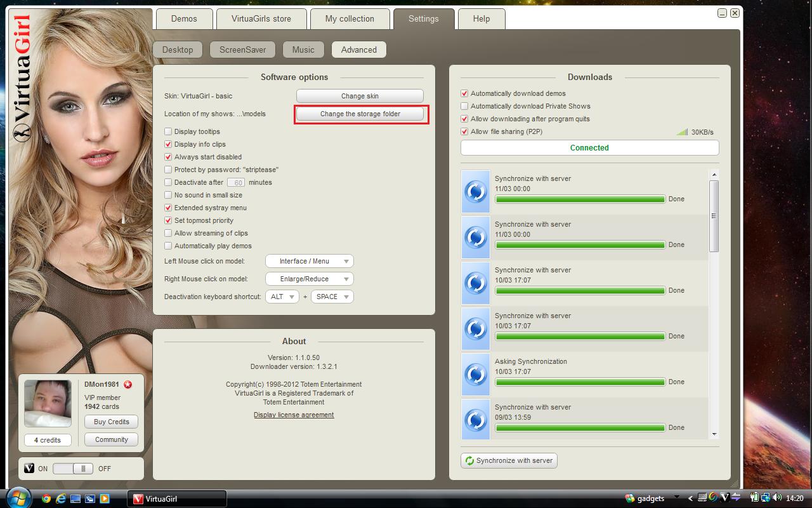Viewport: 812px width, 508px height.
Task: Click the DMon1981 profile avatar thumbnail
Action: click(x=48, y=404)
